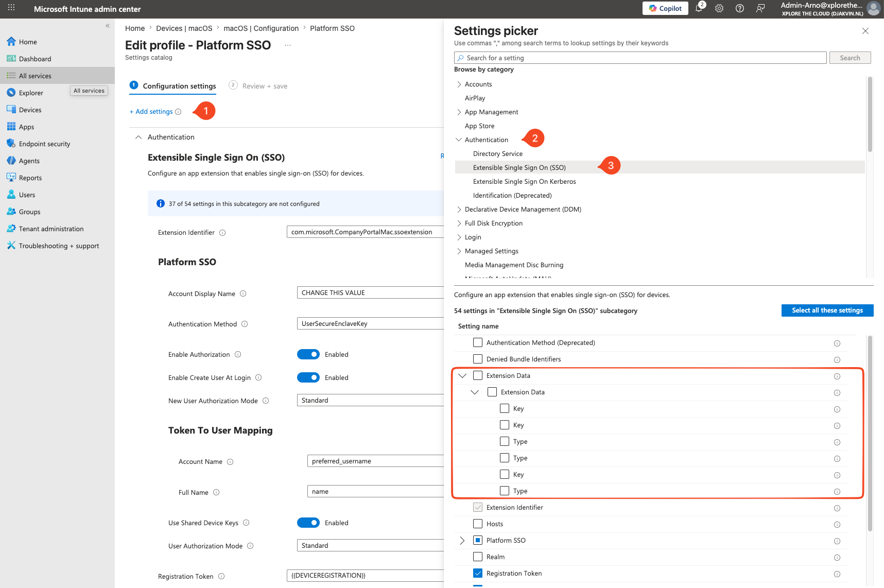
Task: Open Copilot from the top bar
Action: tap(665, 8)
